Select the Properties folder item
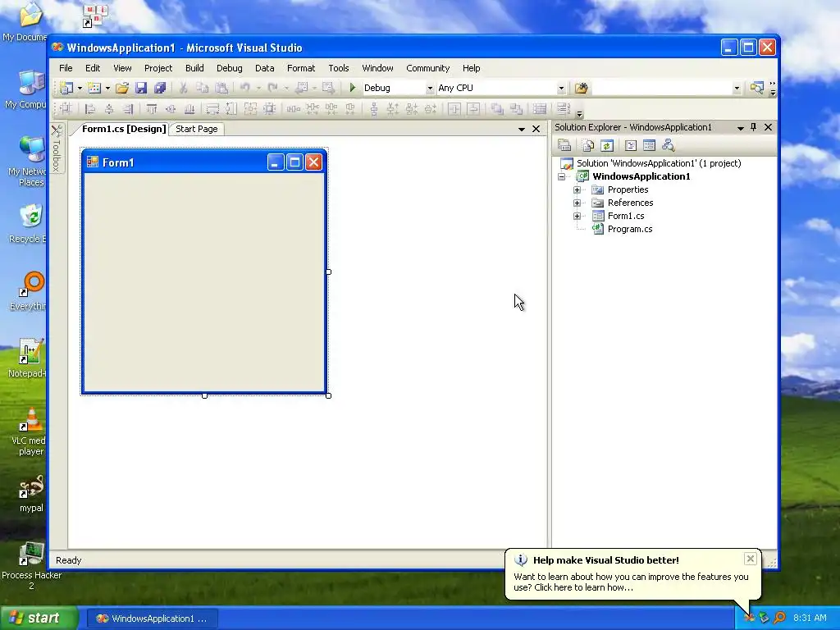 point(628,189)
